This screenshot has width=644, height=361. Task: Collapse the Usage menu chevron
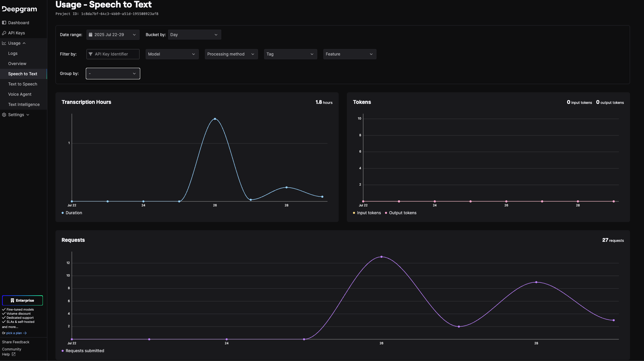pos(24,43)
